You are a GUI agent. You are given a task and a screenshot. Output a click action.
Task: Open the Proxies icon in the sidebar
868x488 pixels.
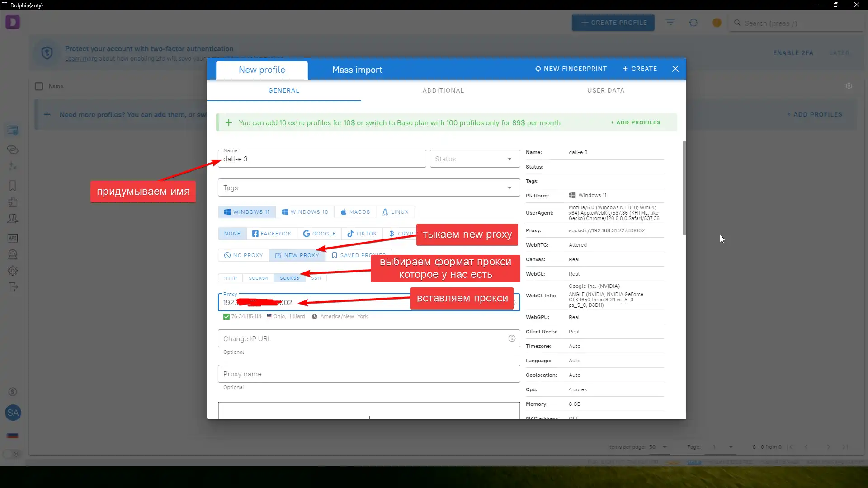tap(13, 150)
